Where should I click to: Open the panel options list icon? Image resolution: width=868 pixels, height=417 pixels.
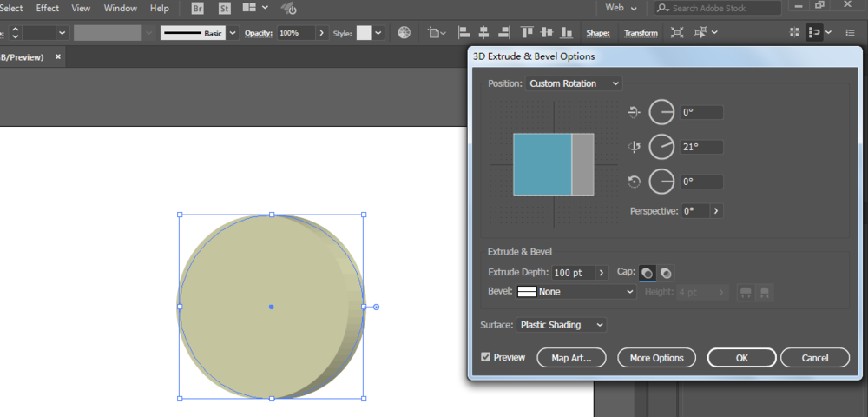pyautogui.click(x=850, y=33)
